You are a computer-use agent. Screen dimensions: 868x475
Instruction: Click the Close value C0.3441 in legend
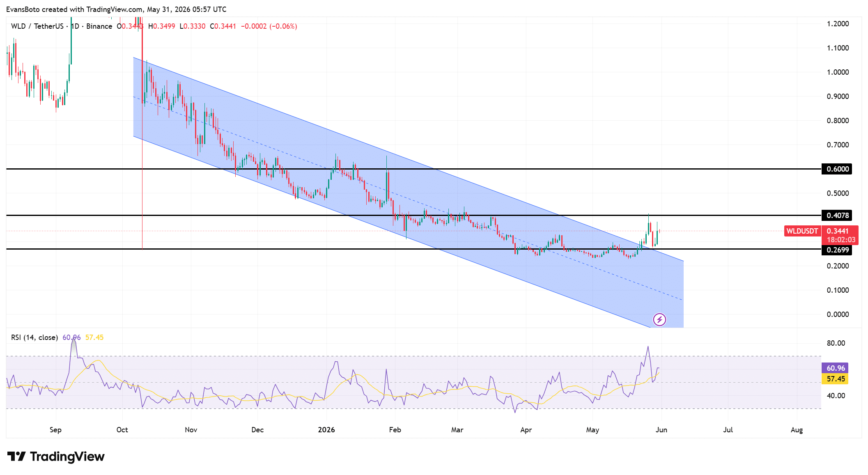223,26
